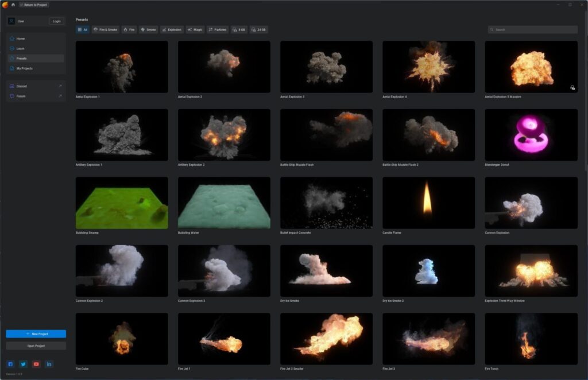The height and width of the screenshot is (380, 588).
Task: Click the Learn icon in the sidebar
Action: 12,48
